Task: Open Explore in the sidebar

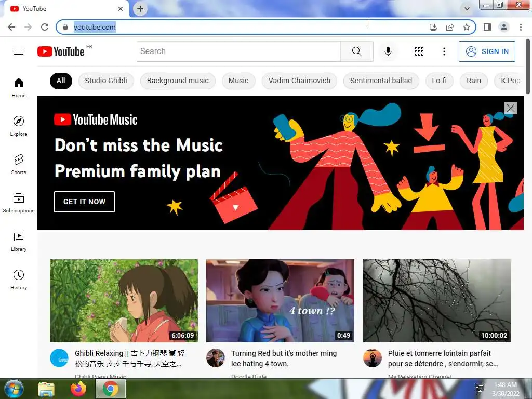Action: pyautogui.click(x=19, y=126)
